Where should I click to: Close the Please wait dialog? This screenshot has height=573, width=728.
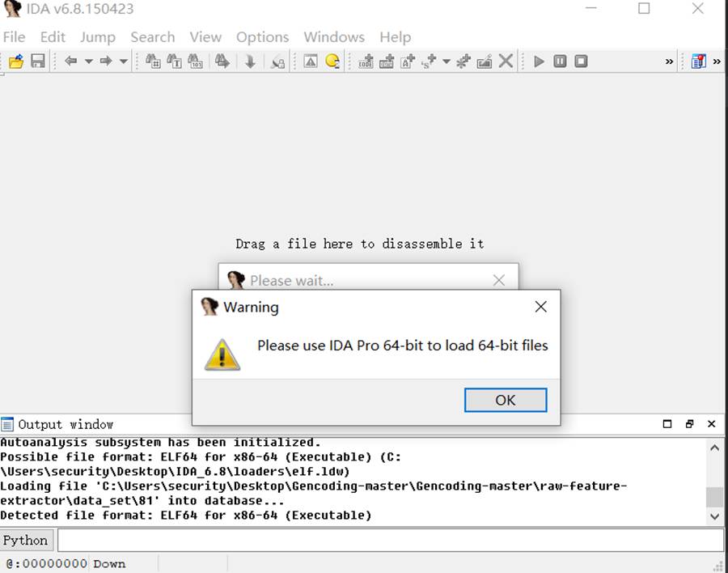[498, 280]
